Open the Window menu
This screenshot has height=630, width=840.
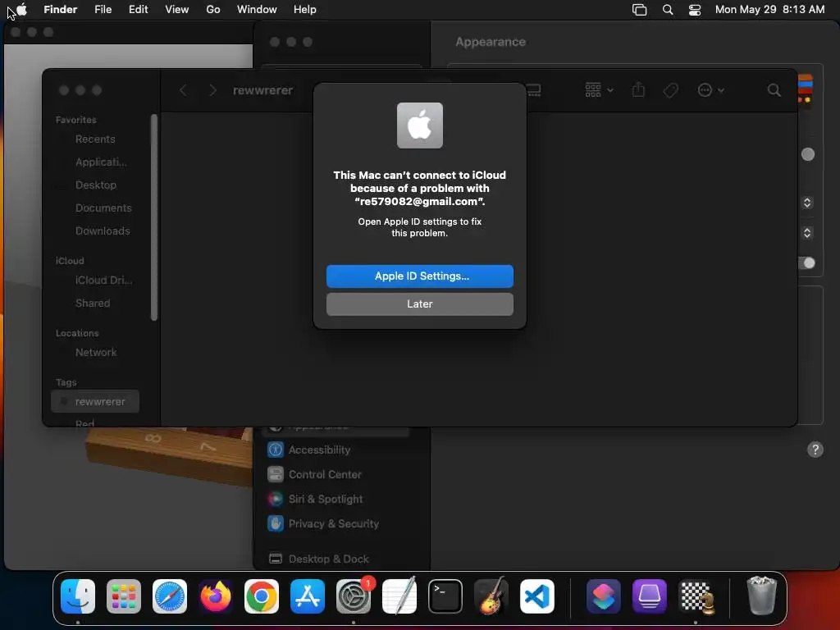(257, 9)
